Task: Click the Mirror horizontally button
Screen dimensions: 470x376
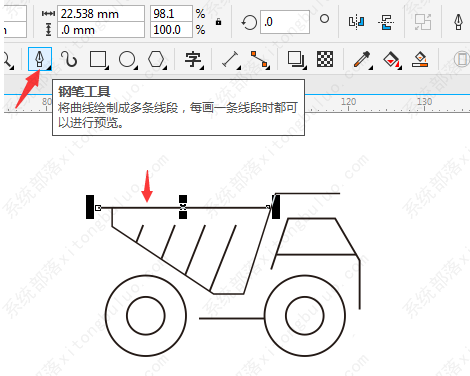Action: [x=356, y=22]
